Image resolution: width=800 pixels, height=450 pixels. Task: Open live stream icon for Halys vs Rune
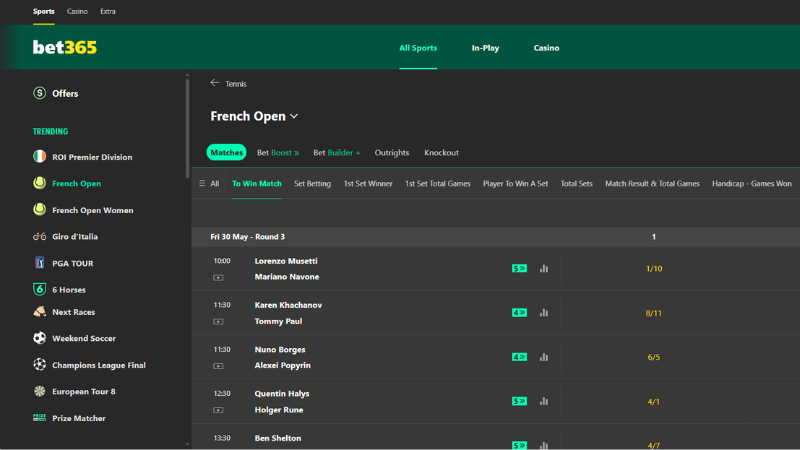click(x=218, y=410)
